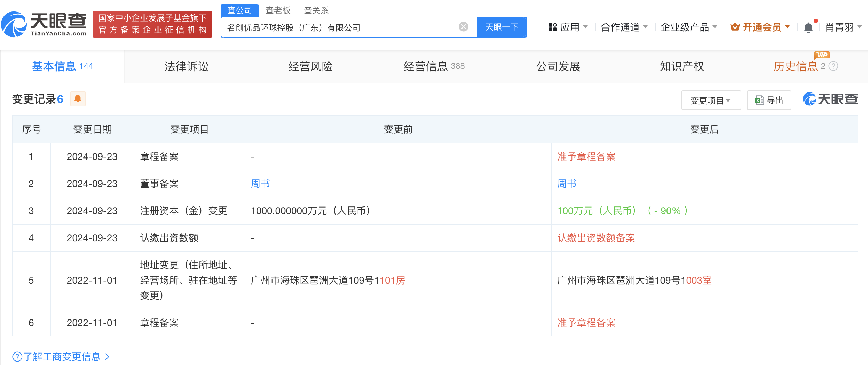Image resolution: width=868 pixels, height=365 pixels.
Task: Switch to the 经营信息 tab
Action: click(434, 66)
